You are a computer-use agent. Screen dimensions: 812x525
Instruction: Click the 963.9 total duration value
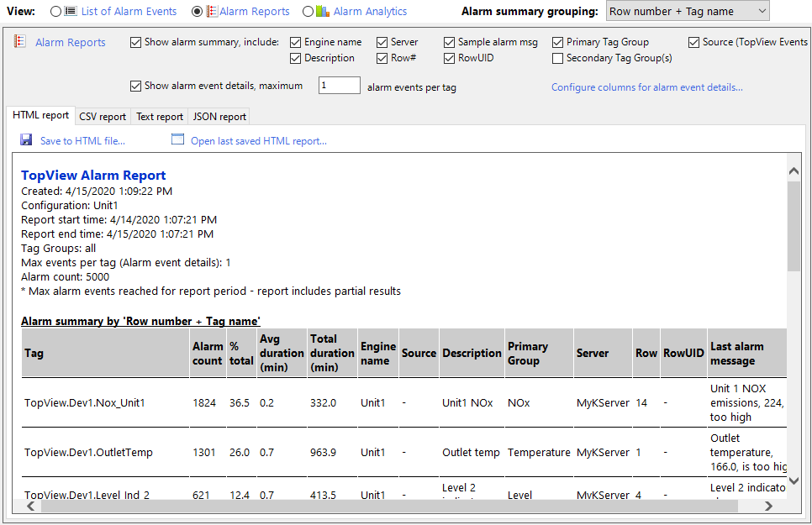323,453
